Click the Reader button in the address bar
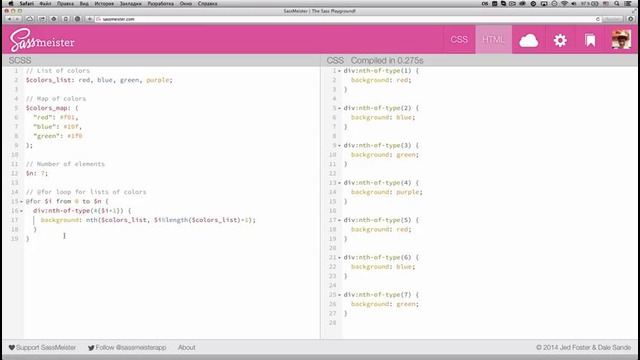Image resolution: width=640 pixels, height=360 pixels. [x=612, y=19]
